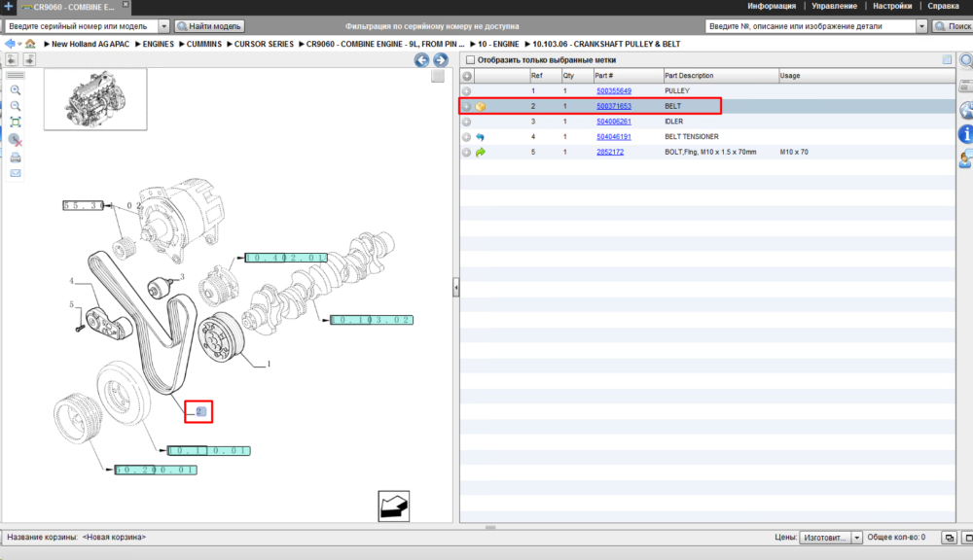This screenshot has height=560, width=973.
Task: Go to the Home icon in breadcrumb
Action: pyautogui.click(x=30, y=44)
